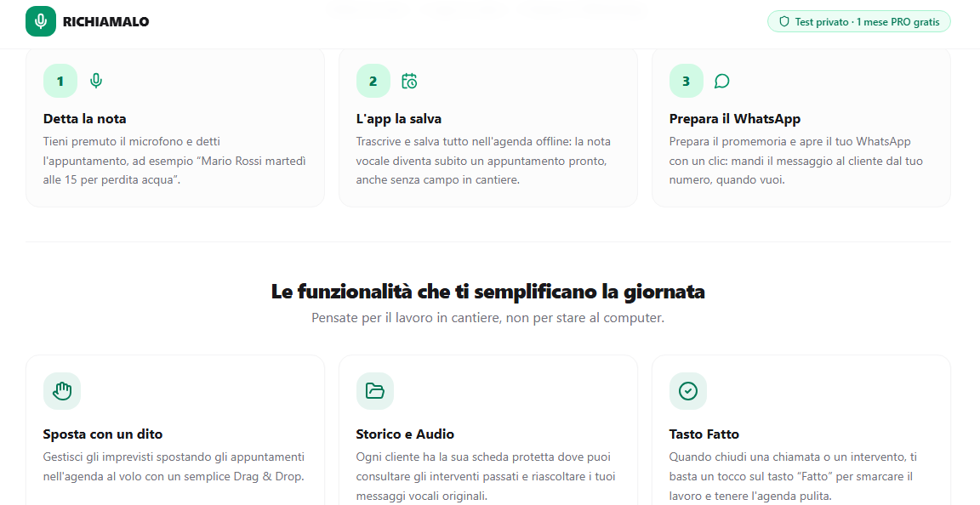The image size is (980, 505).
Task: Click the step 3 number badge
Action: (x=687, y=82)
